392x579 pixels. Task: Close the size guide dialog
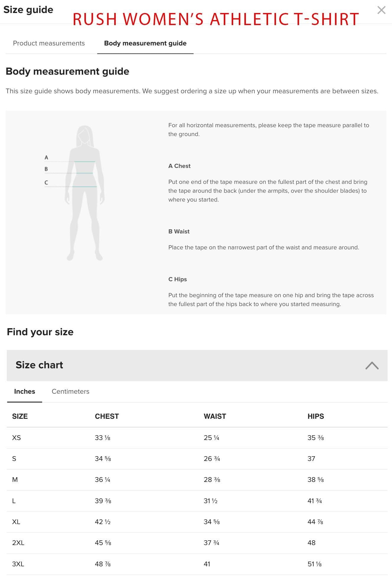tap(381, 10)
